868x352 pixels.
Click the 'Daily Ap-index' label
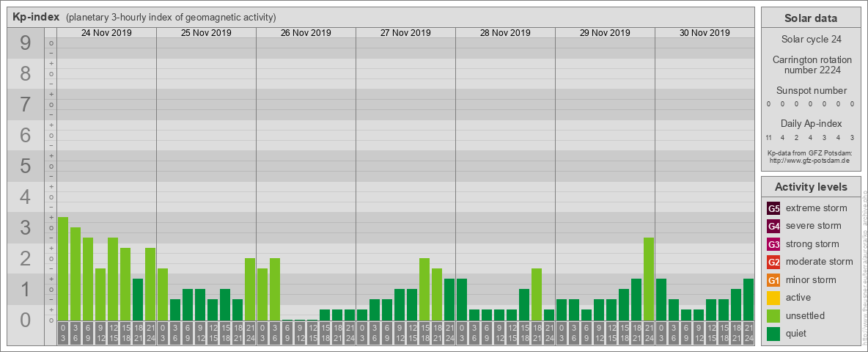[811, 123]
